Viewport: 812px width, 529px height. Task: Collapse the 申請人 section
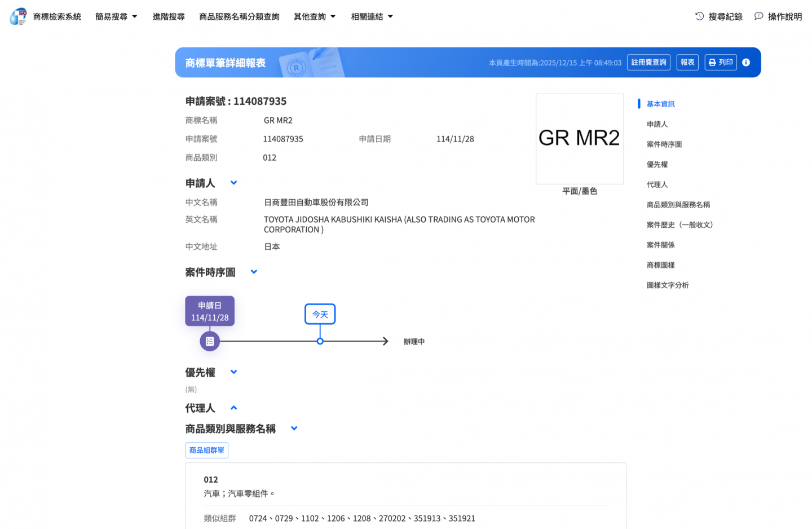233,183
